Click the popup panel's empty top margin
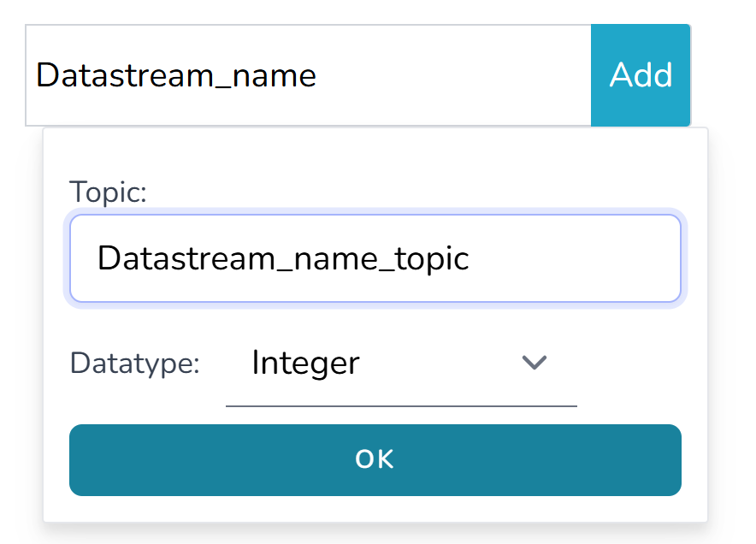Viewport: 756px width, 544px height. (375, 151)
